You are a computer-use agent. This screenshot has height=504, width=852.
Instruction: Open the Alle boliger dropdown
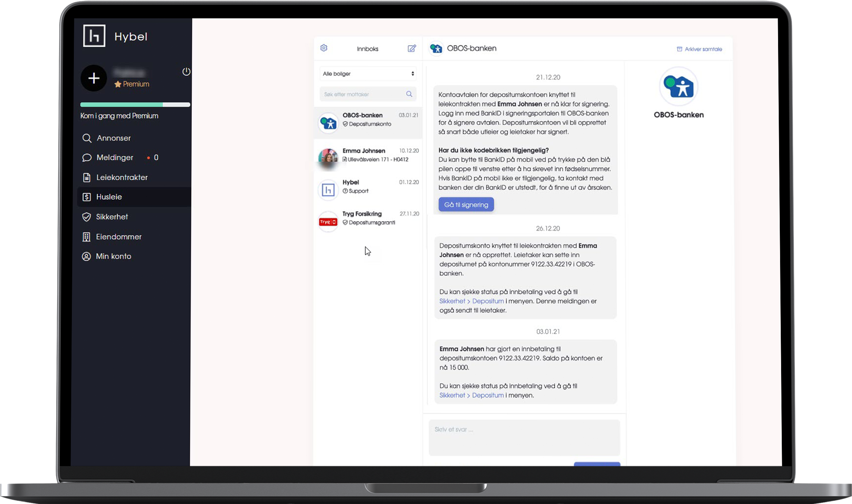[368, 74]
